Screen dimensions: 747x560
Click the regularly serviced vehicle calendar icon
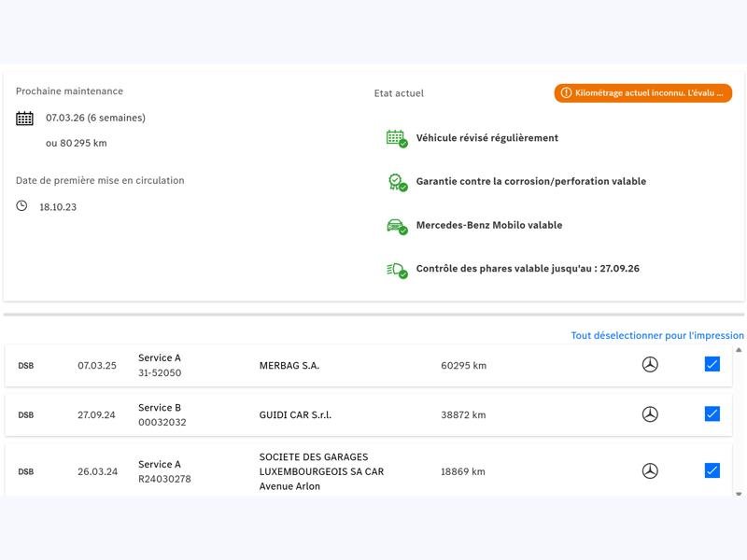(x=396, y=138)
